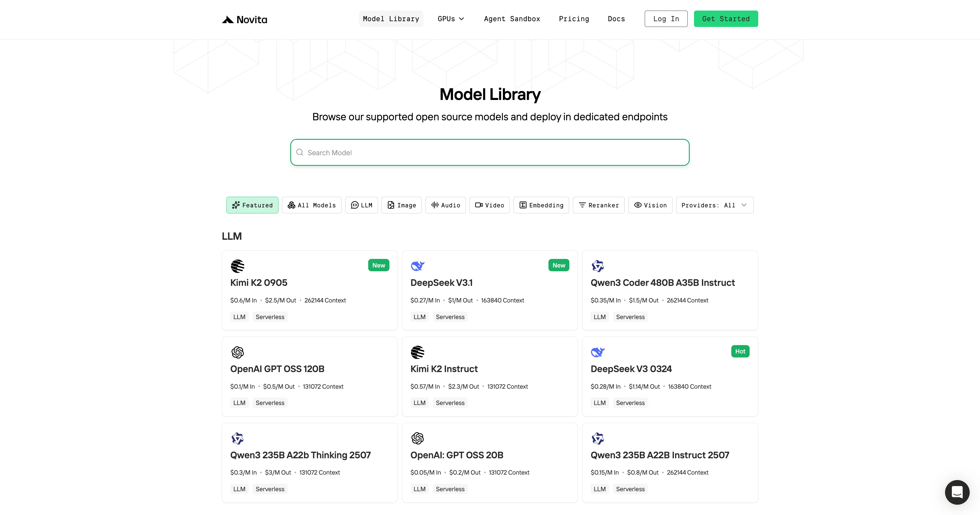Screen dimensions: 980x515
Task: Click Serverless tag on DeepSeek V3 0324
Action: coord(630,403)
